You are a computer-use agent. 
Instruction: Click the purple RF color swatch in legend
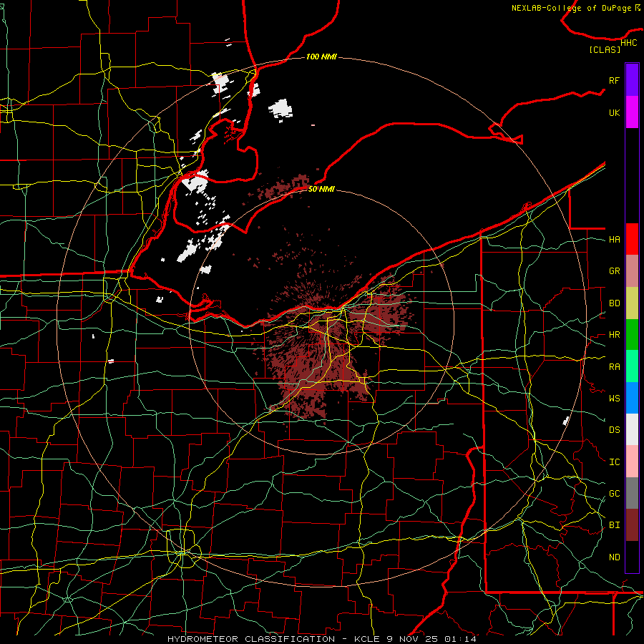coord(632,80)
